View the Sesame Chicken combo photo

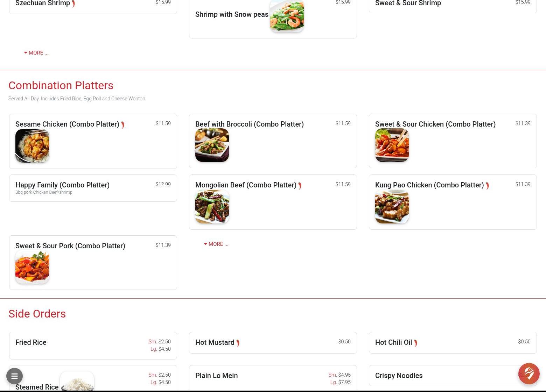[32, 145]
